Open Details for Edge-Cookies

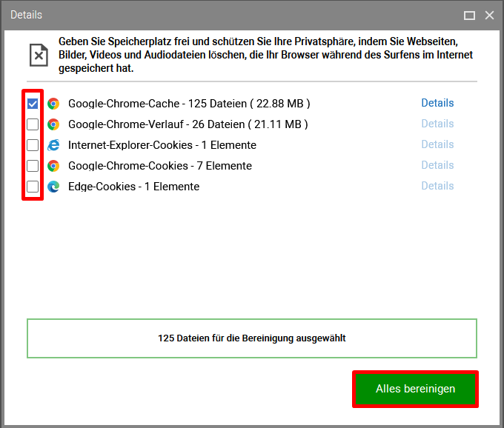coord(437,186)
